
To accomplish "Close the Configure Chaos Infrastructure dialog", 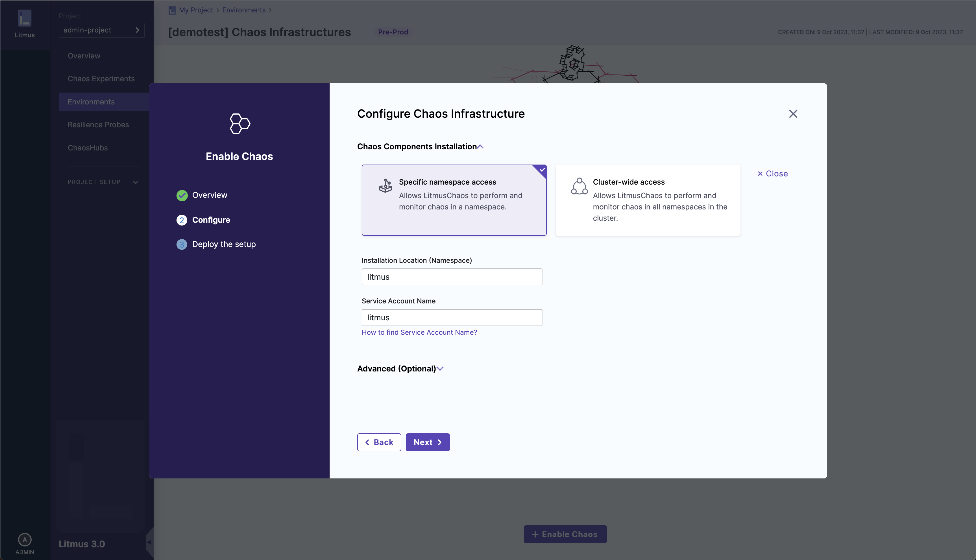I will click(793, 114).
